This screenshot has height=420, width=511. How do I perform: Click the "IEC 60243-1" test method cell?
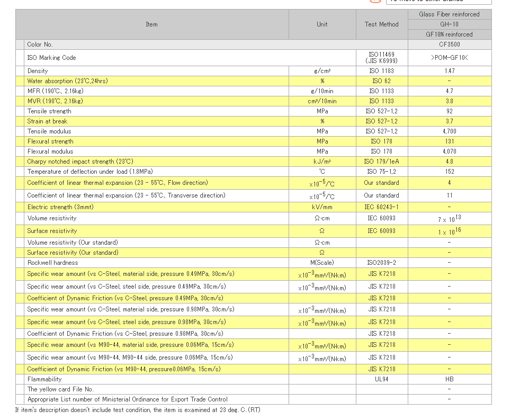pos(382,207)
